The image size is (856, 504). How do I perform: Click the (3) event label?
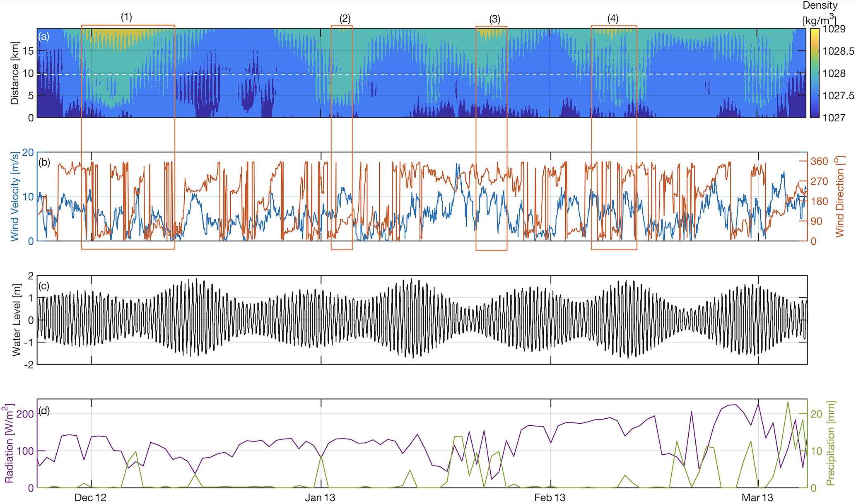(x=494, y=19)
